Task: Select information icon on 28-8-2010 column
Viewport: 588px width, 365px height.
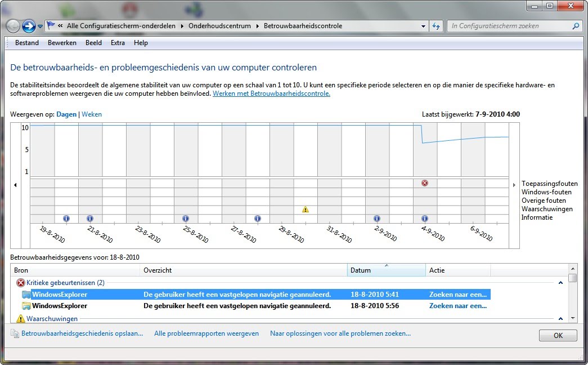Action: pos(257,218)
